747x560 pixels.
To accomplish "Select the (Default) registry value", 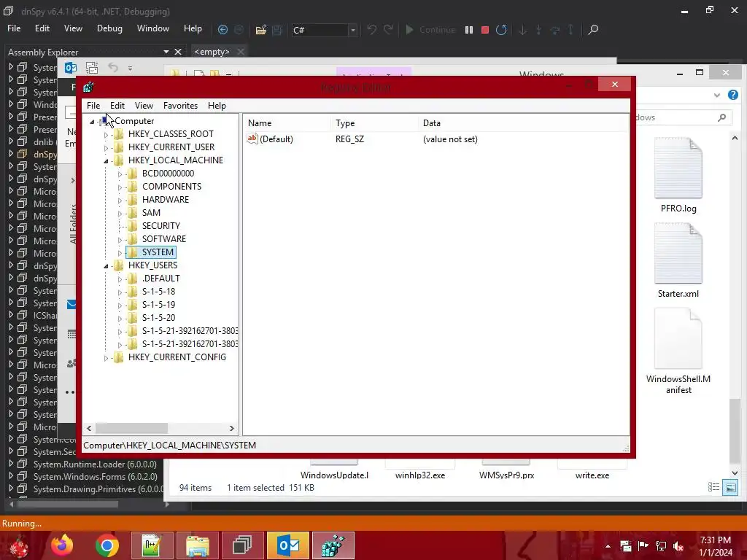I will 276,139.
